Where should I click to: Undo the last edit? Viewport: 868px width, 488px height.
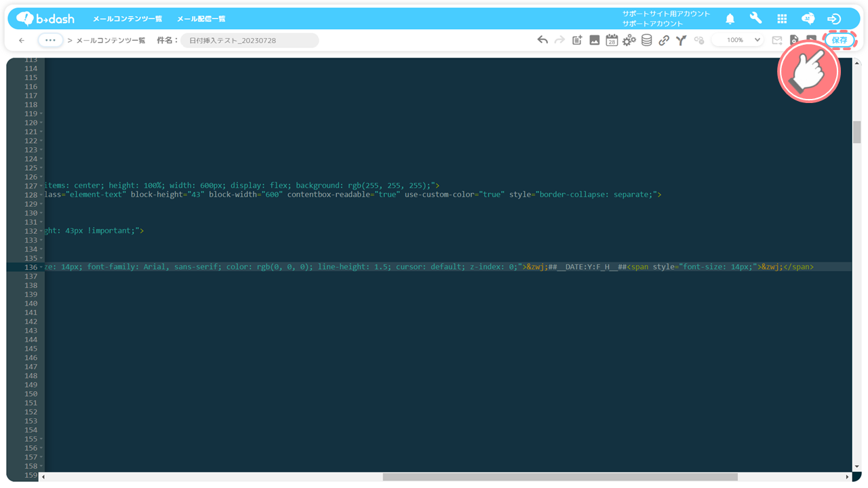click(542, 40)
